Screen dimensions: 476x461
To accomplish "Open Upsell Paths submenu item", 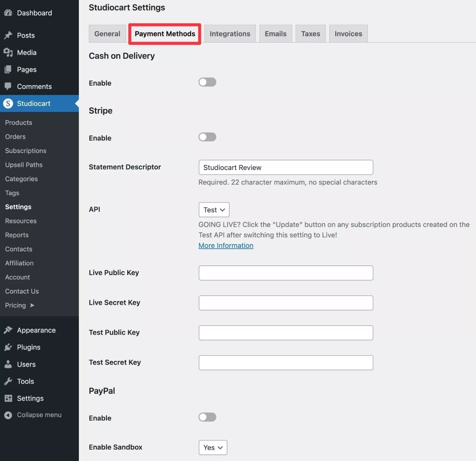I will [x=24, y=165].
